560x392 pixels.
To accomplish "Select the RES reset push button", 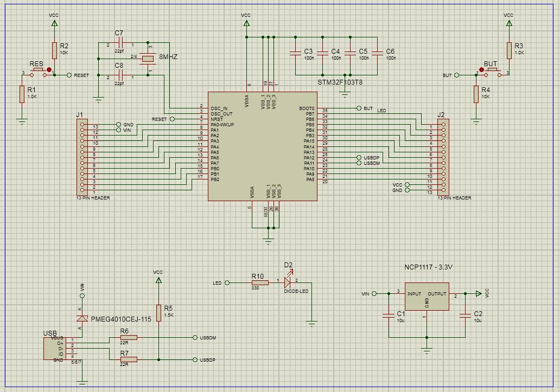I will point(37,70).
